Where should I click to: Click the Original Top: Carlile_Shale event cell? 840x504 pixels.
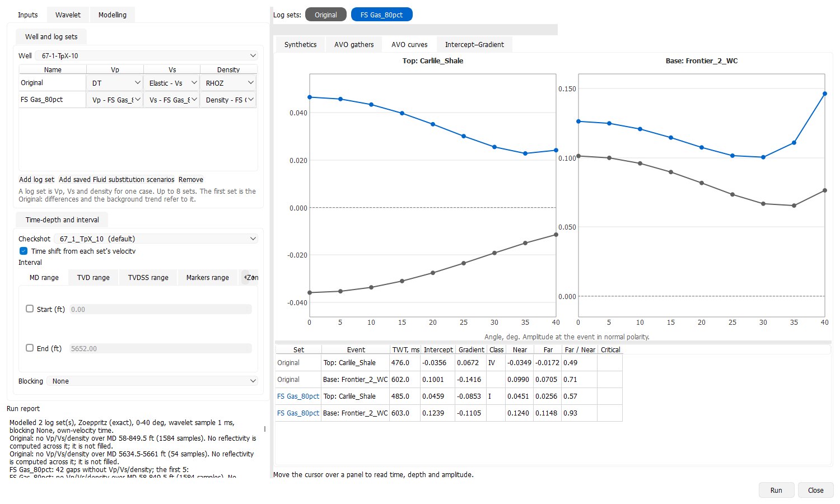(356, 363)
